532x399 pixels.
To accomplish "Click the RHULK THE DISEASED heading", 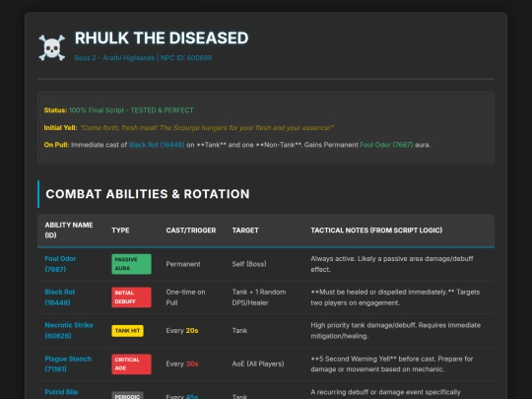I will tap(162, 38).
